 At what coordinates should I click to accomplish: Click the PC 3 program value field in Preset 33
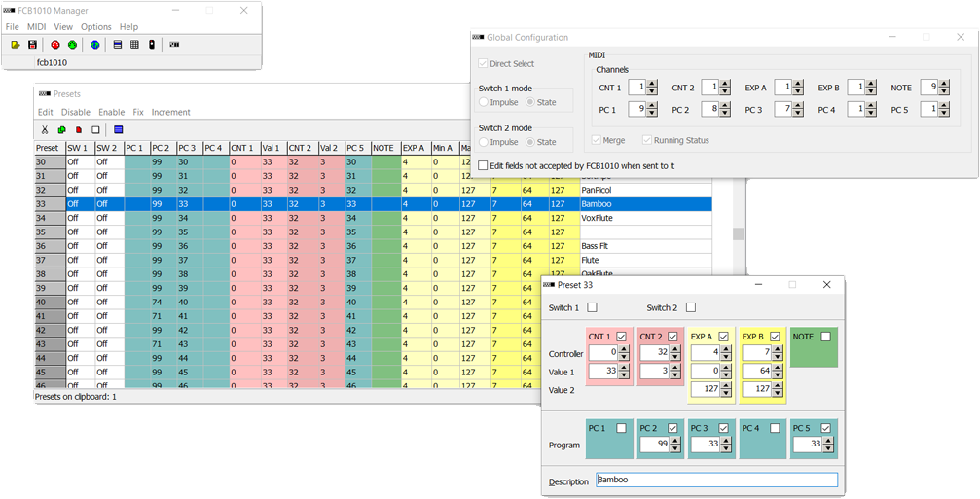coord(705,445)
